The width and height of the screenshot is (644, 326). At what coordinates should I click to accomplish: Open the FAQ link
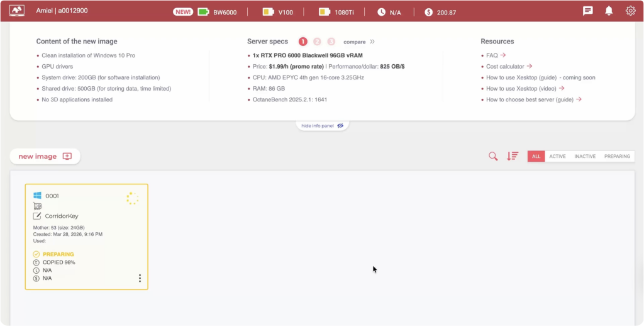coord(496,55)
